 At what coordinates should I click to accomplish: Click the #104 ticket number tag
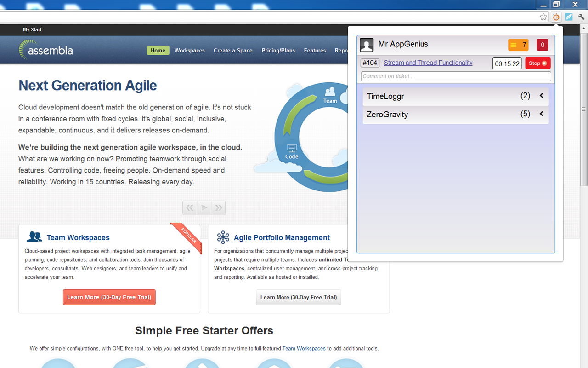[x=370, y=63]
